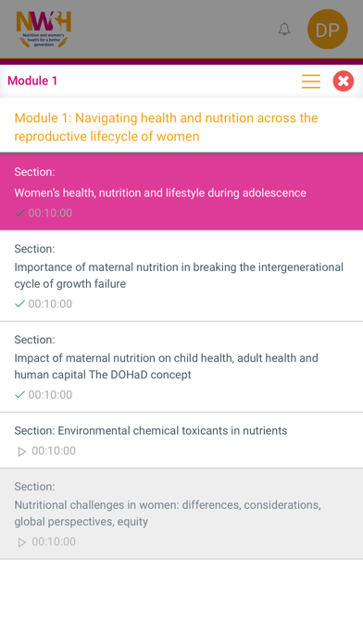Open Nutritional challenges in women section
The width and height of the screenshot is (363, 644).
click(181, 514)
